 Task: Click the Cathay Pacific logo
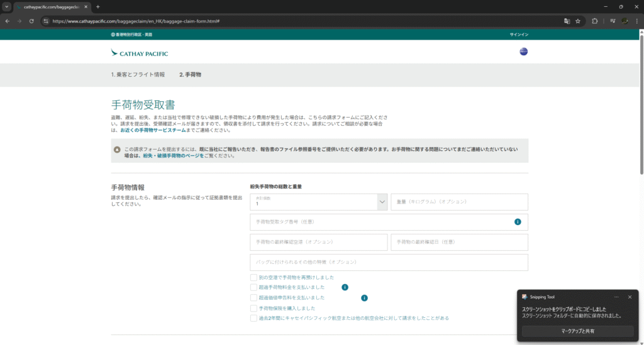[140, 53]
